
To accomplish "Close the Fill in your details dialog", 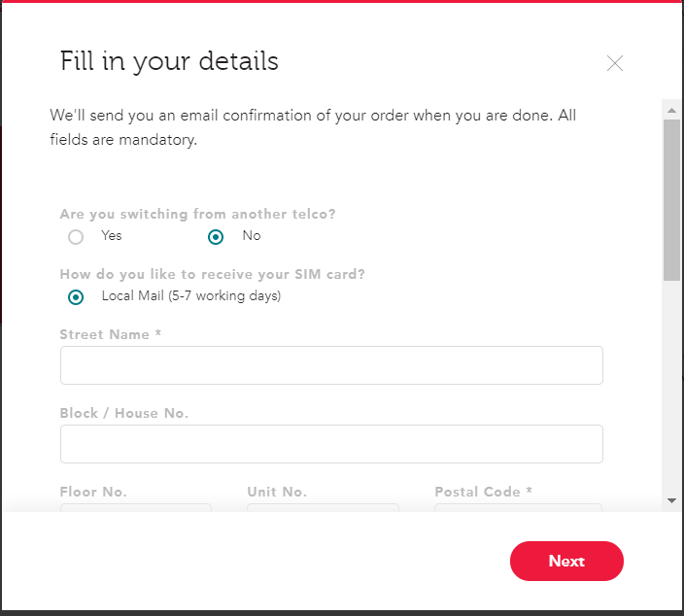I will pyautogui.click(x=615, y=63).
